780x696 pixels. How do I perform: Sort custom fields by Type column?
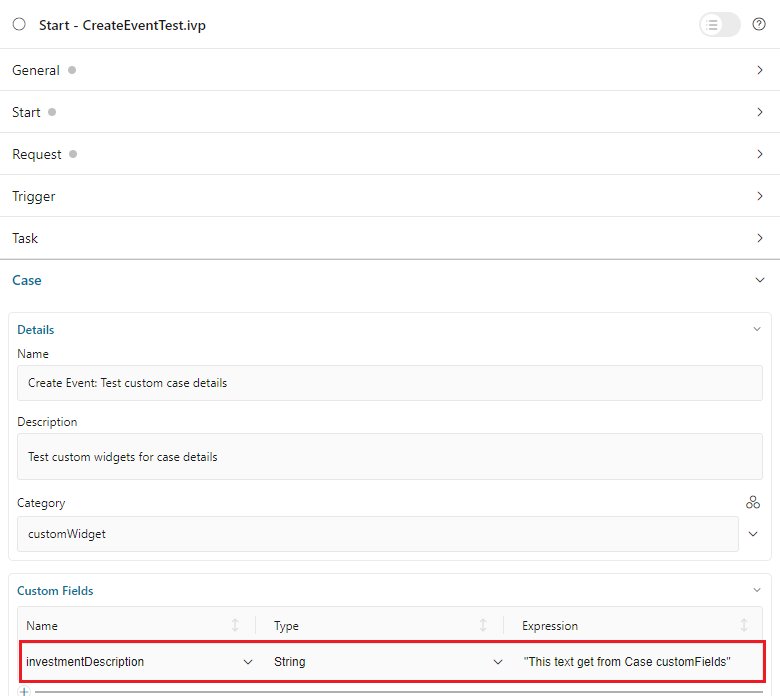tap(483, 625)
